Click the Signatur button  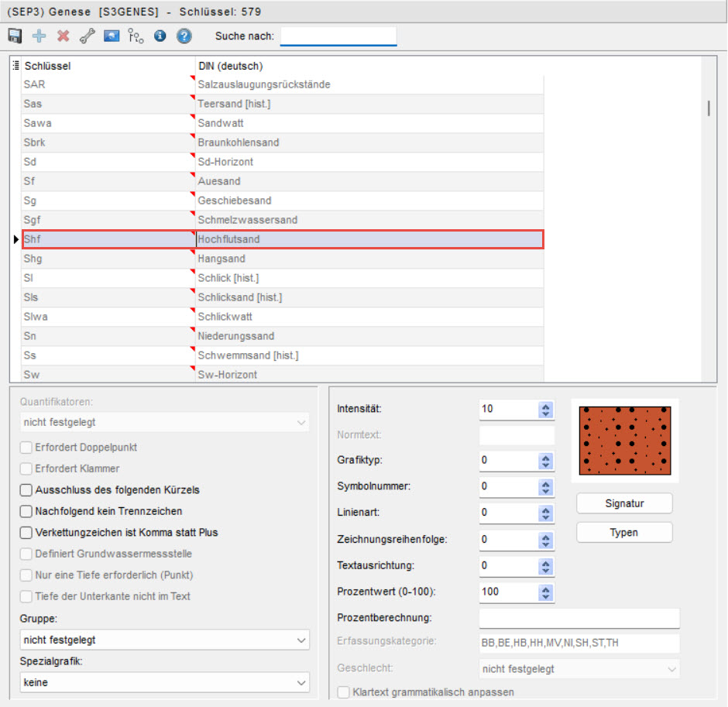[x=624, y=503]
